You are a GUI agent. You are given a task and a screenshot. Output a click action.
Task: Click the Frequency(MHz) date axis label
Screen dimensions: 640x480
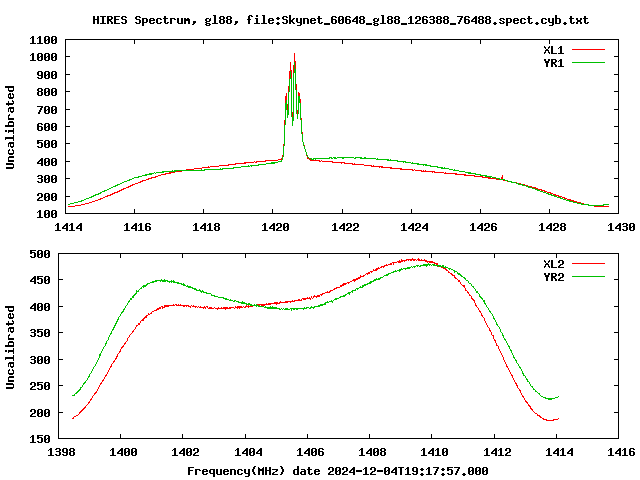(338, 471)
